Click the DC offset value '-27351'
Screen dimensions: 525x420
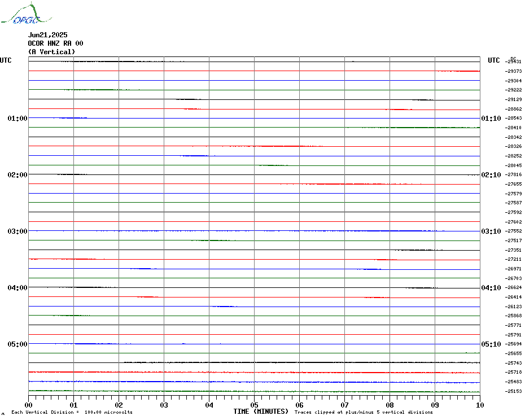click(x=513, y=250)
